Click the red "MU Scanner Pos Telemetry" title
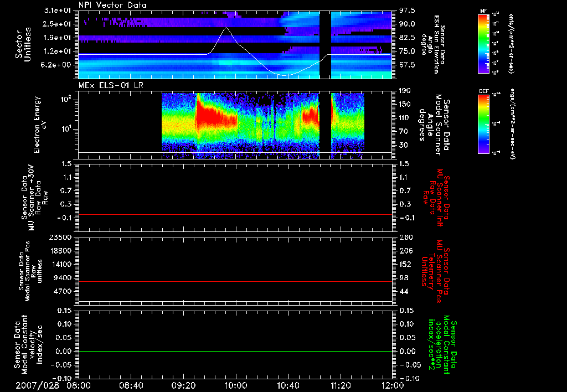Screen dimensions: 567x392 [435, 271]
